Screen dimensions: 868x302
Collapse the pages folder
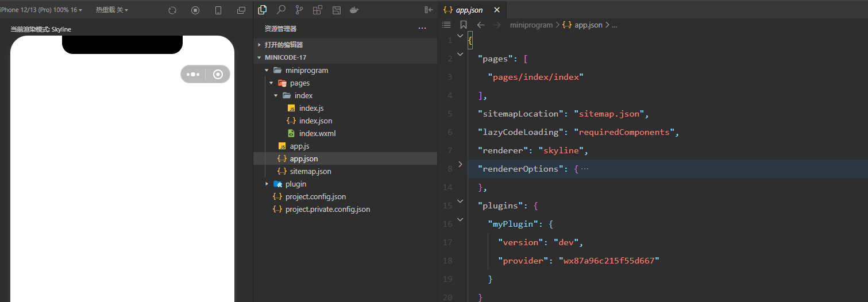(x=345, y=83)
